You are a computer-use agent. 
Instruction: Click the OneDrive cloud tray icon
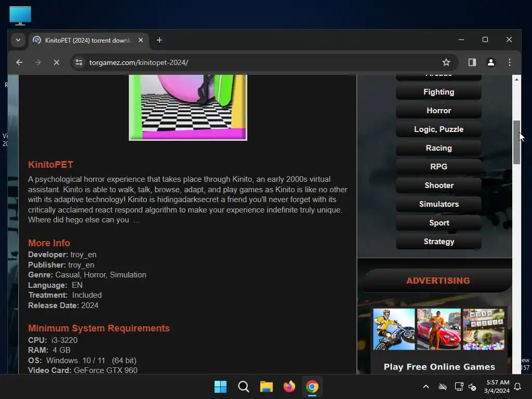point(443,387)
